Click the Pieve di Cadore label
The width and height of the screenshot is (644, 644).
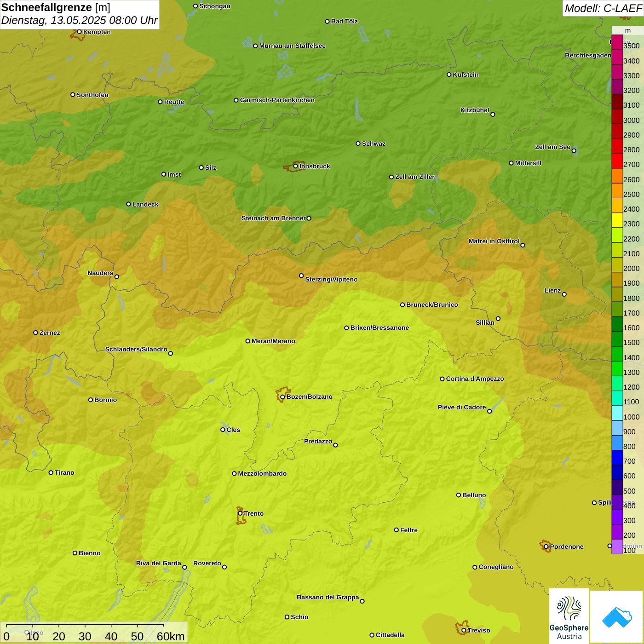[x=462, y=407]
